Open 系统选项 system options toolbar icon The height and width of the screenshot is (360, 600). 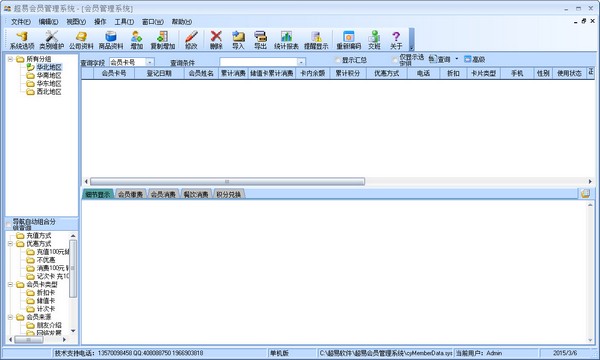pos(22,40)
